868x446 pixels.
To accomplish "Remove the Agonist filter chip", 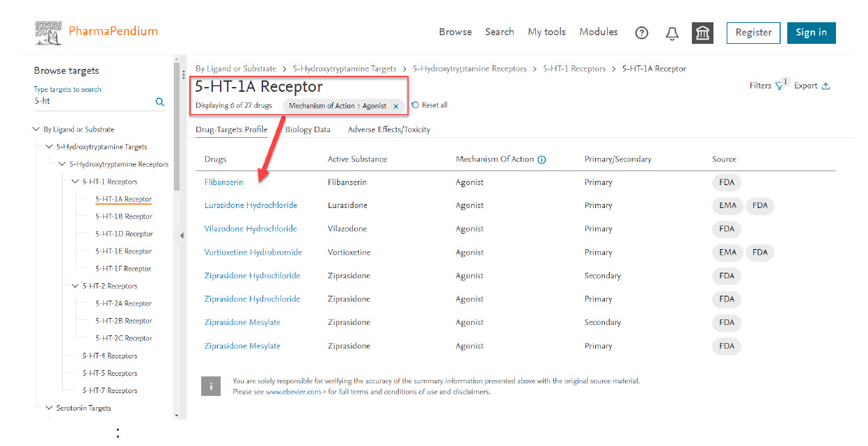I will [x=396, y=106].
